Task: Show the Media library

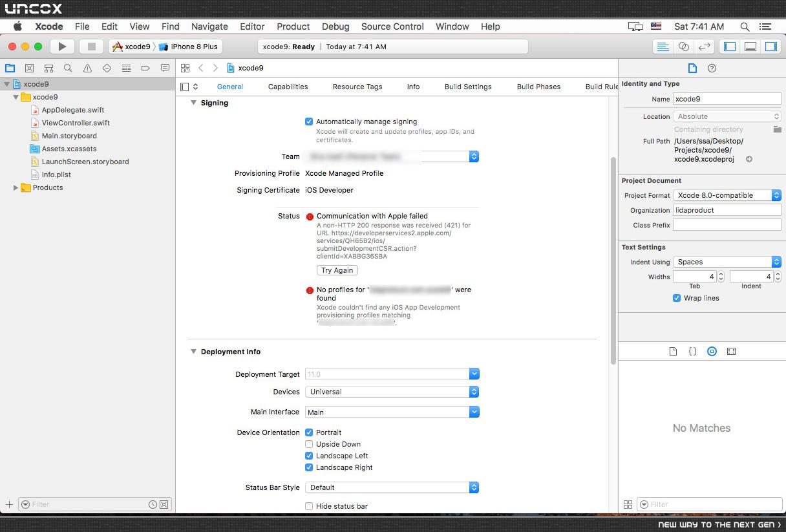Action: pyautogui.click(x=731, y=351)
